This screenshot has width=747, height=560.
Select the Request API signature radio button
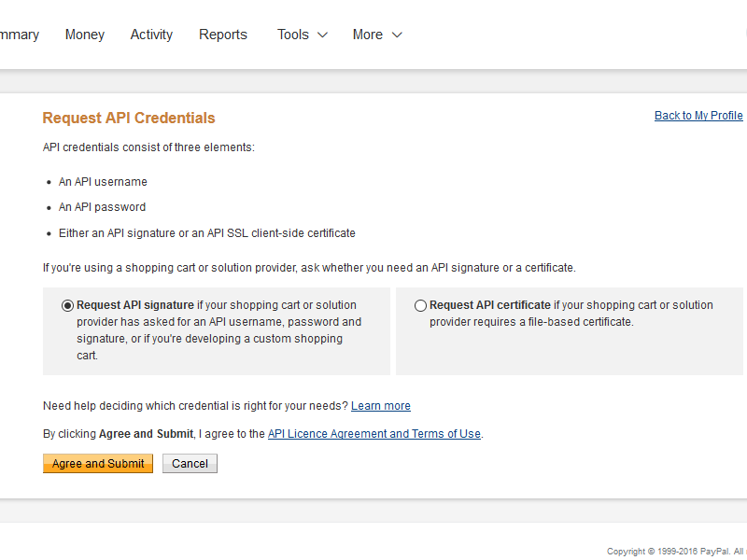tap(67, 305)
